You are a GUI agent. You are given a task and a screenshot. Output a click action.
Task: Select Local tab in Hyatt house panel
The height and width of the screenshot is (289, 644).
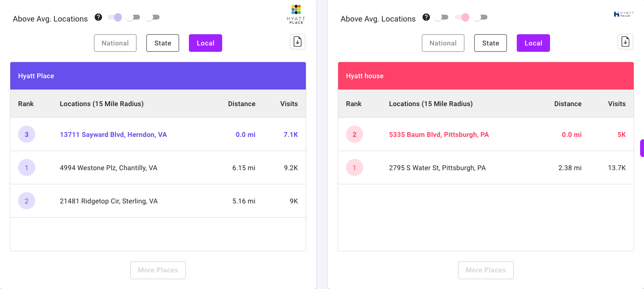(x=533, y=43)
